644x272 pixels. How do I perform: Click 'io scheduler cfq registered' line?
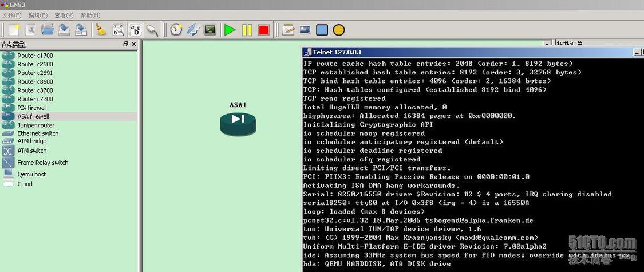(362, 159)
